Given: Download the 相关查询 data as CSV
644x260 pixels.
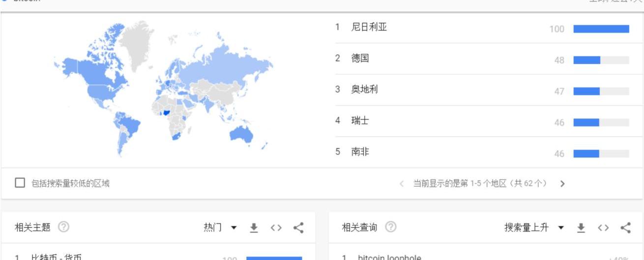Looking at the screenshot, I should coord(581,228).
